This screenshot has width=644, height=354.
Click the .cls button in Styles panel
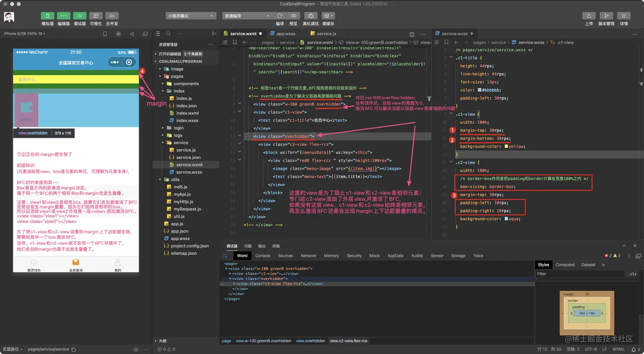[x=632, y=274]
